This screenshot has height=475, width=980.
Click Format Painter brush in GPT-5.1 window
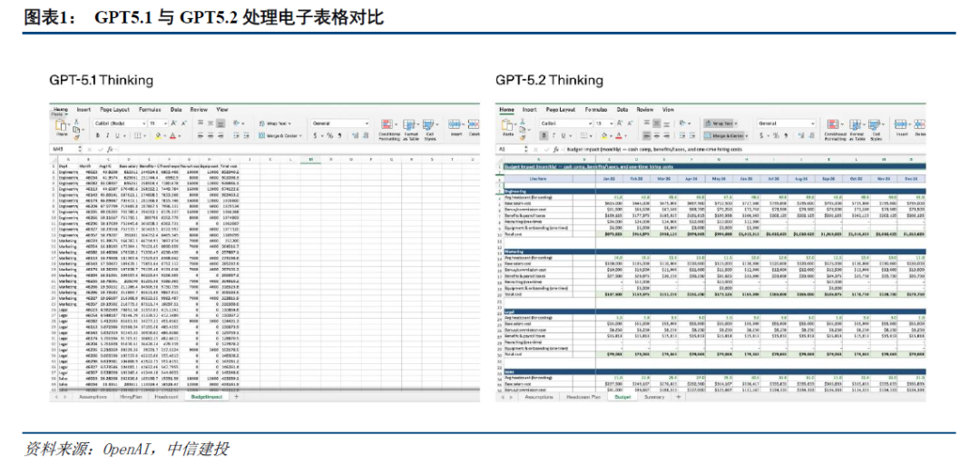point(77,138)
